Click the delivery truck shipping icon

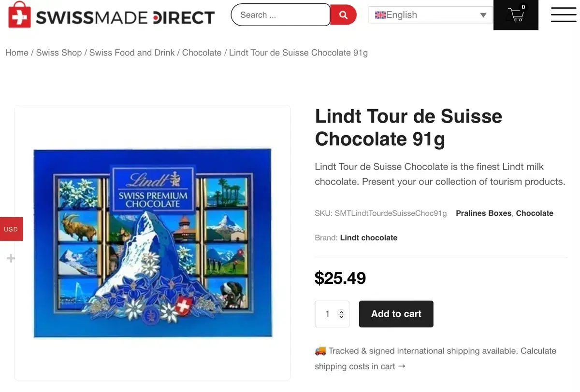tap(320, 351)
